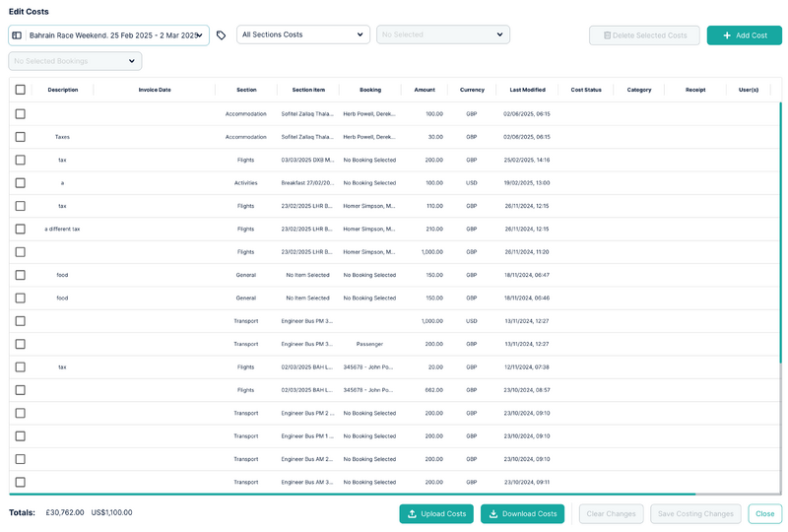Screen dimensions: 788x532
Task: Click the Clear Changes button
Action: (611, 514)
